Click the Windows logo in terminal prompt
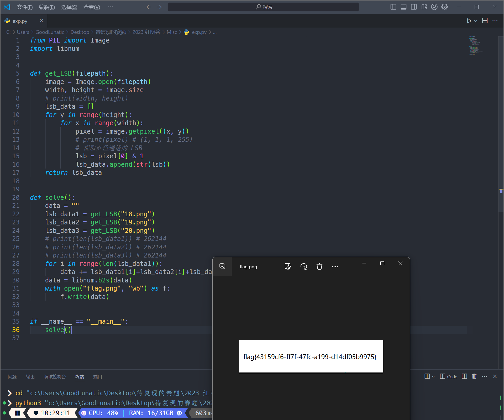The image size is (504, 420). tap(18, 413)
